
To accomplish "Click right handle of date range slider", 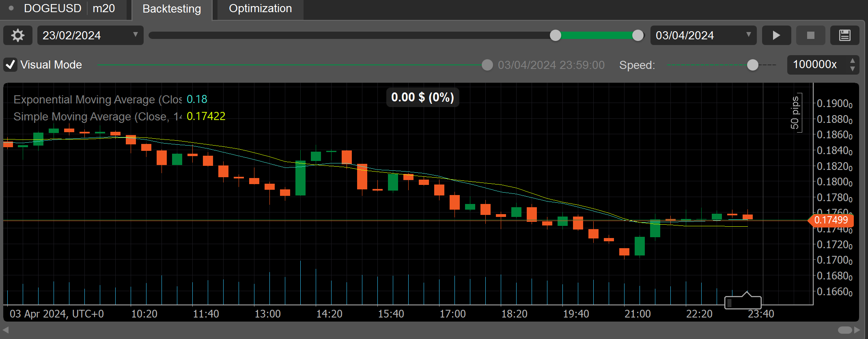I will pyautogui.click(x=638, y=36).
